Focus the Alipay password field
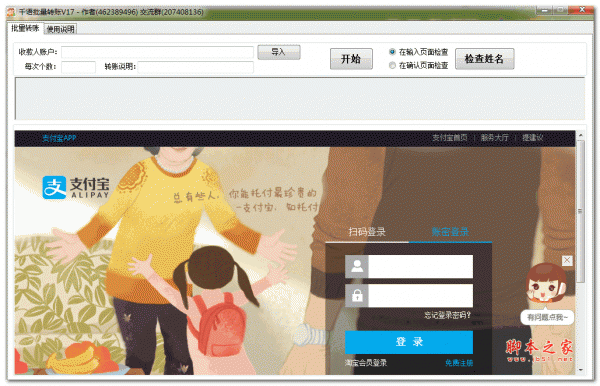 (421, 295)
